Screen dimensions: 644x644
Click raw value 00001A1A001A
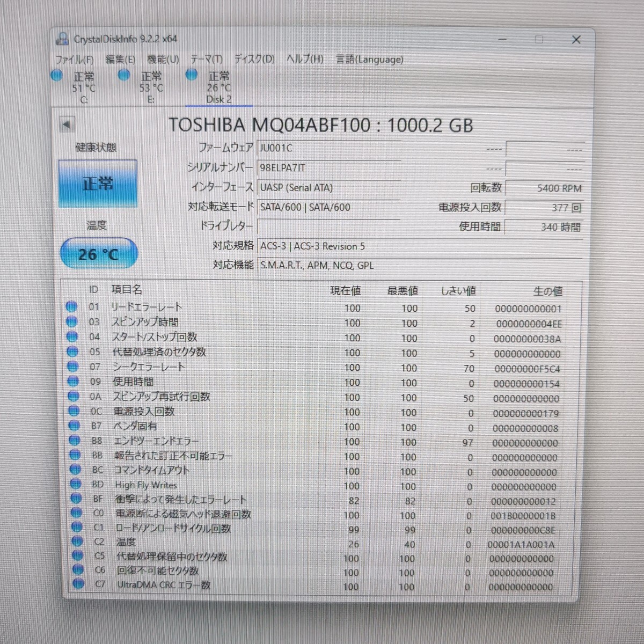pyautogui.click(x=521, y=544)
